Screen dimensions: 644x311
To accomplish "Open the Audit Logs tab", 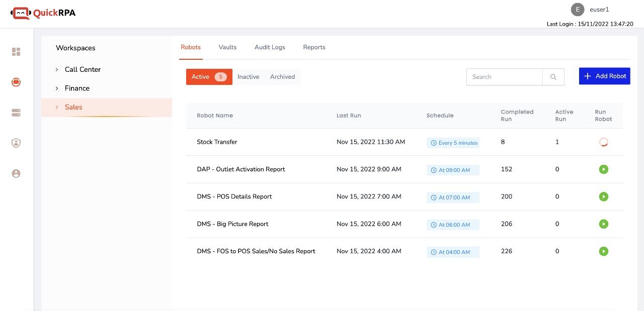I will click(270, 47).
